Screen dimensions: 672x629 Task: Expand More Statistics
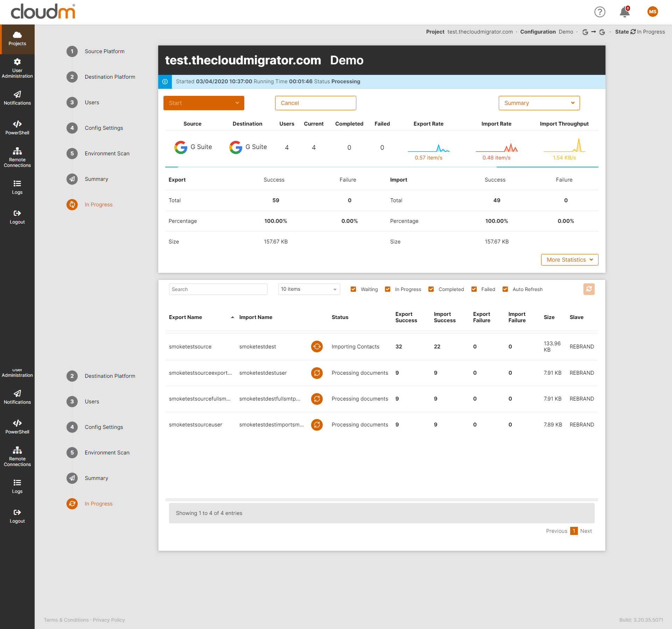[569, 260]
